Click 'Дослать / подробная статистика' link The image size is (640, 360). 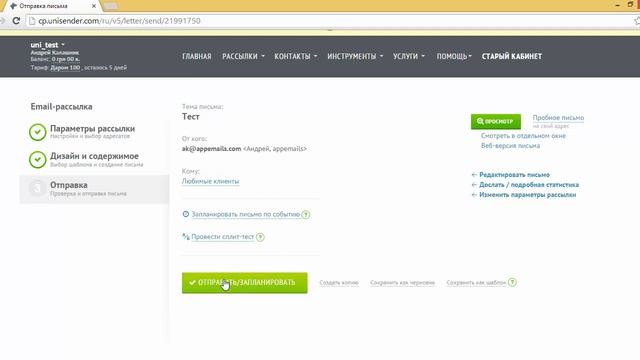point(529,185)
